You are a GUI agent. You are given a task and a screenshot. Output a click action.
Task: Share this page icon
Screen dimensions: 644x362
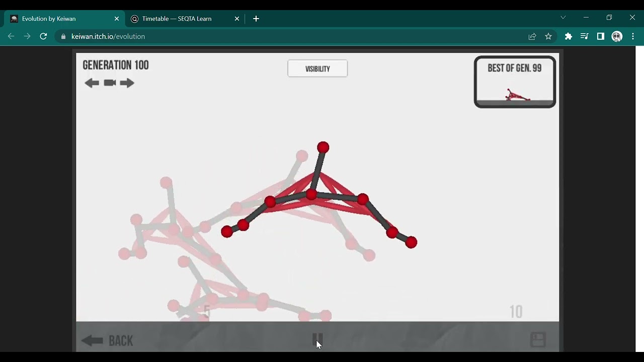point(532,36)
